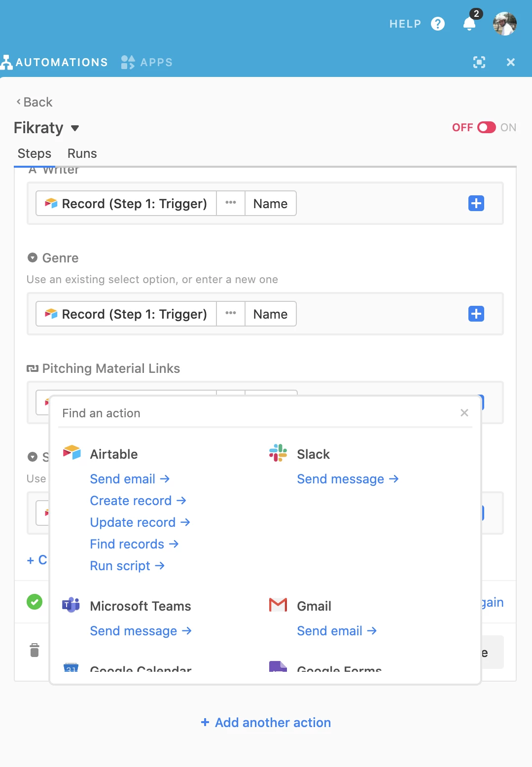Click the Microsoft Teams logo icon
This screenshot has width=532, height=767.
click(71, 605)
